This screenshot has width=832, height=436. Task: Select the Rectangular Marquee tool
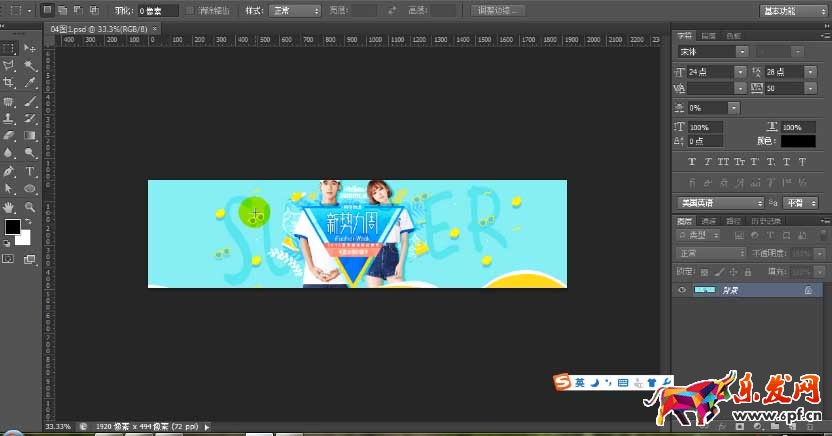click(9, 48)
